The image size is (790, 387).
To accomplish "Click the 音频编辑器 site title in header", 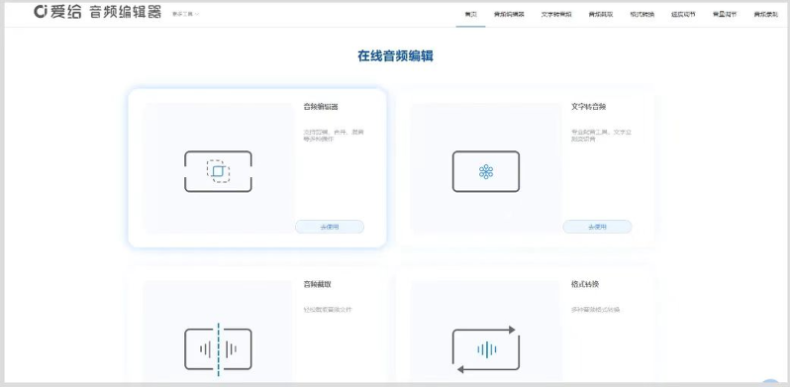I will (x=125, y=12).
